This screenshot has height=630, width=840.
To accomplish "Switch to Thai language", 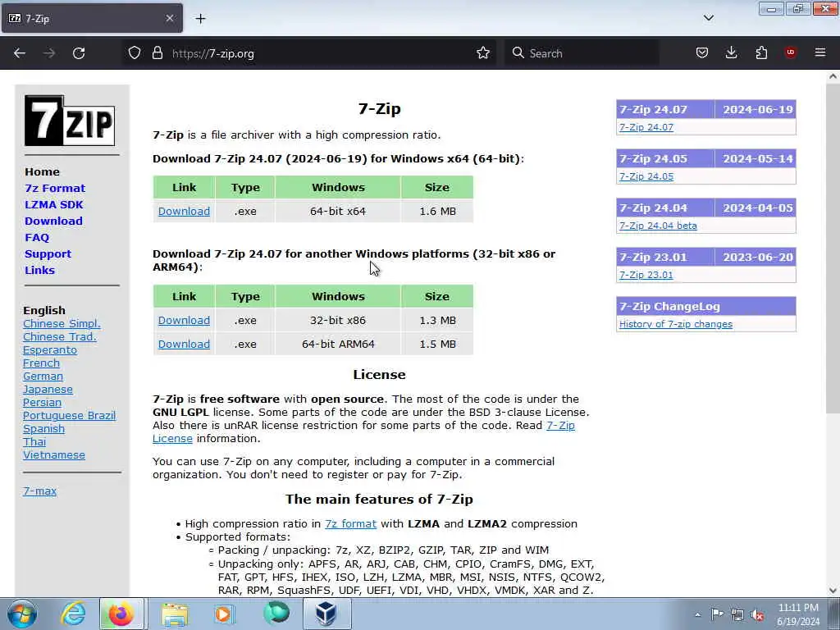I will coord(34,442).
